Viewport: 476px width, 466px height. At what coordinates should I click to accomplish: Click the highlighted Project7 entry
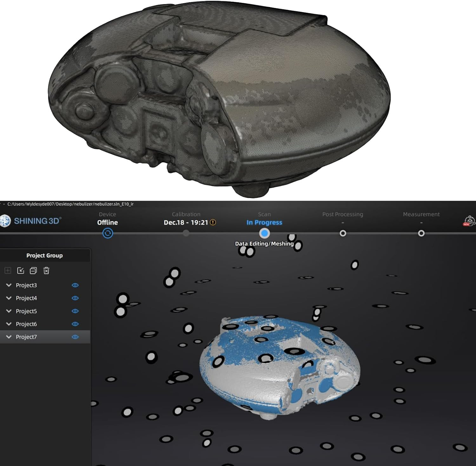[45, 337]
